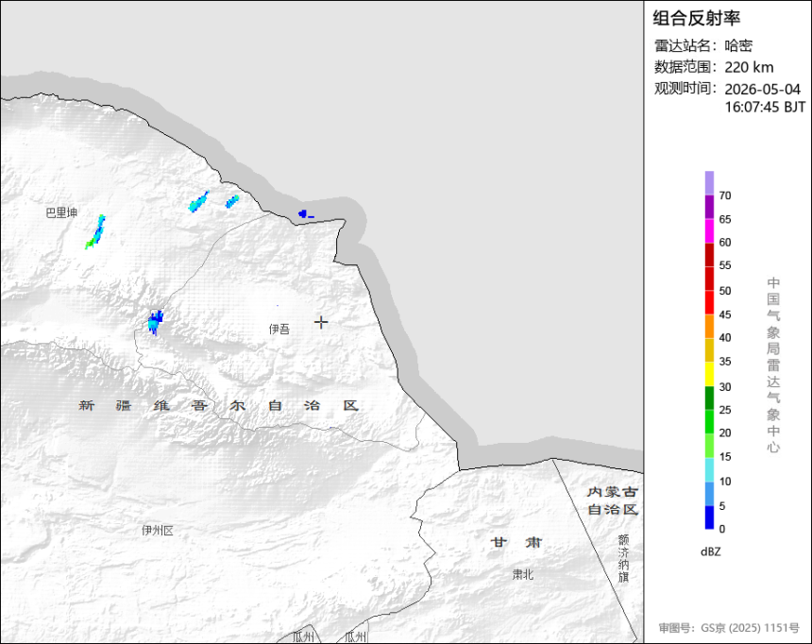Click the 25 dBZ dark green swatch

coord(709,398)
